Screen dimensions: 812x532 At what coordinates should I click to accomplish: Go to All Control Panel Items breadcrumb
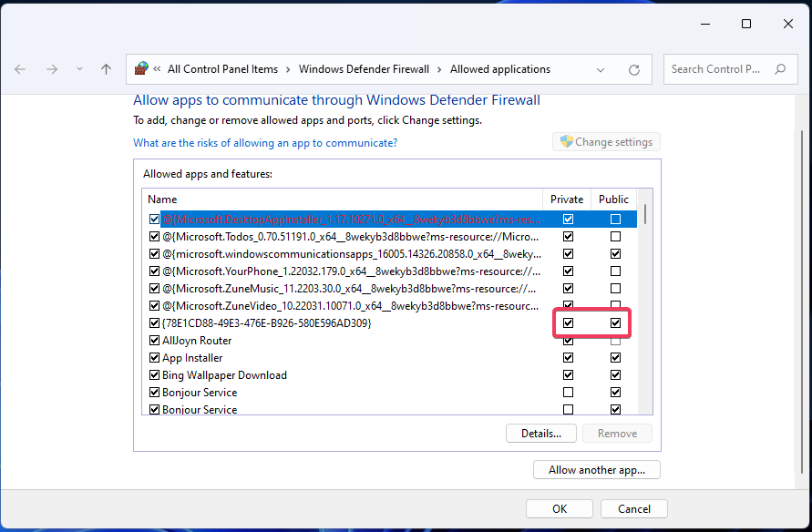(x=222, y=69)
